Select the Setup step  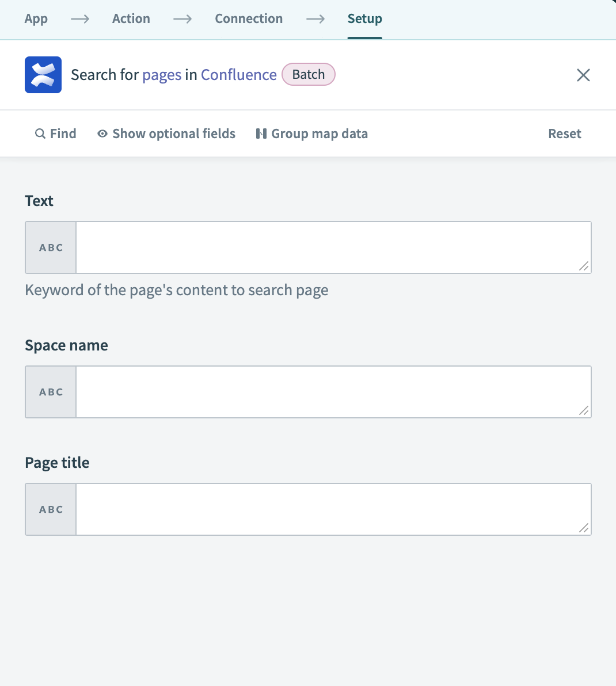tap(364, 18)
